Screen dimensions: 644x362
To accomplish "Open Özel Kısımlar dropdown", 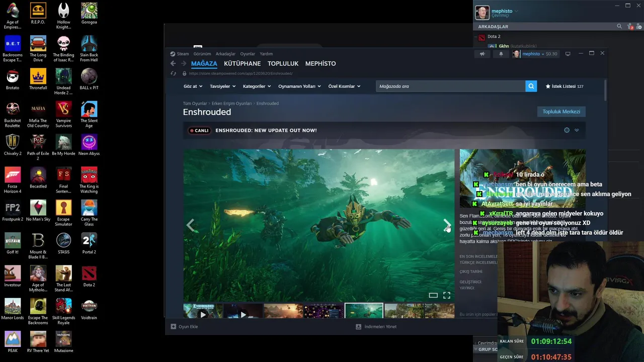I will (344, 86).
